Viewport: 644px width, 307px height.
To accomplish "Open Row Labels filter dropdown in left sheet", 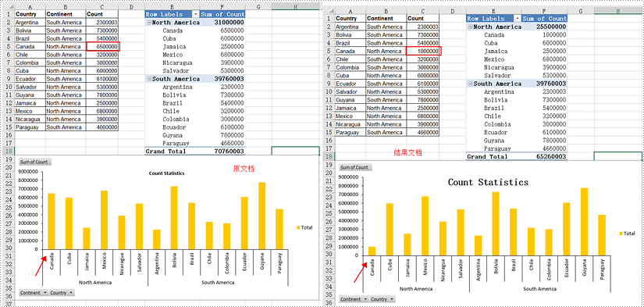I will coord(195,14).
